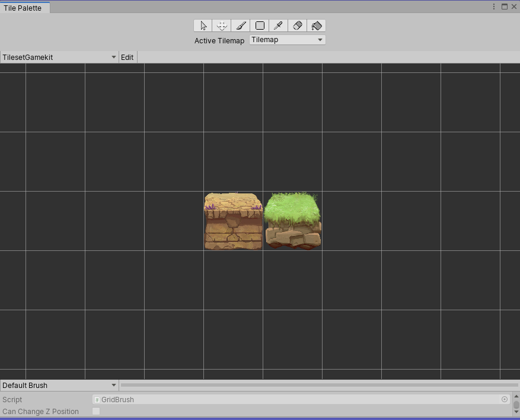Screen dimensions: 520x420
Task: Switch to the Paint Brush tool
Action: click(241, 25)
